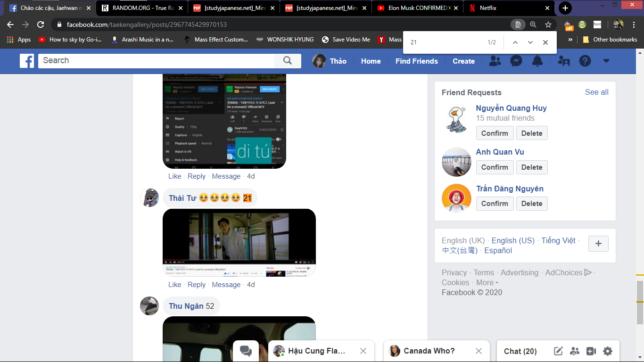Click the friend requests people icon
Viewport: 644px width, 362px height.
click(x=495, y=61)
